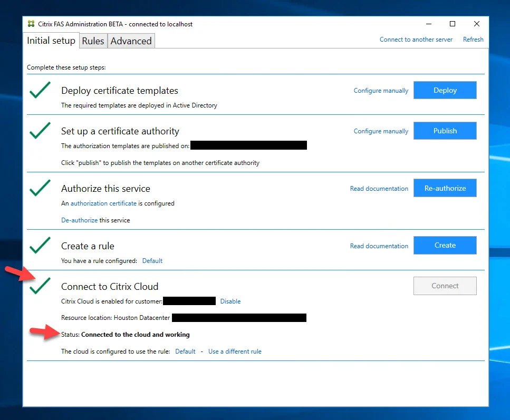
Task: Click 'Citrix Cloud is enabled for customer:' text
Action: [112, 301]
